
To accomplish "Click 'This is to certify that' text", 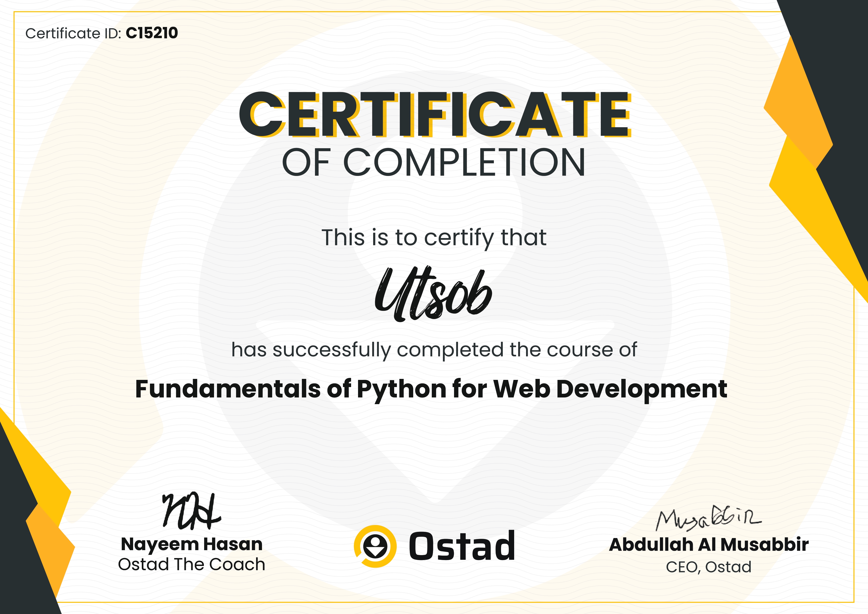I will [x=434, y=238].
